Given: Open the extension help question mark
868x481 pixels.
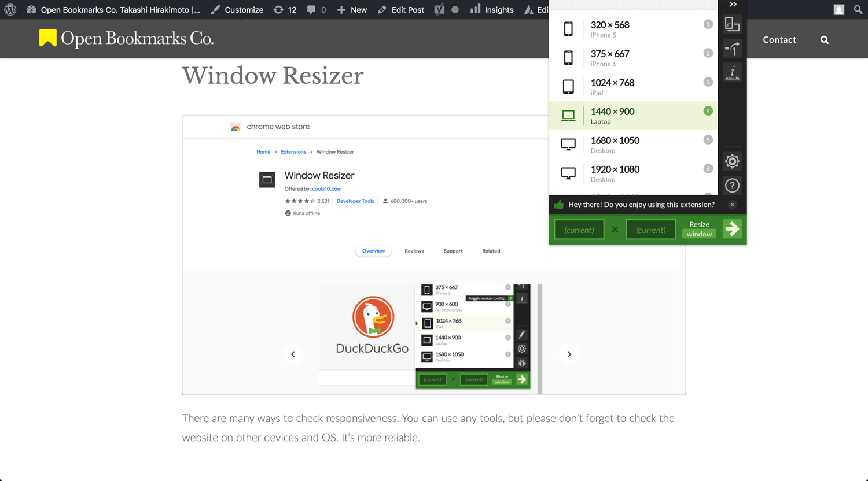Looking at the screenshot, I should pos(733,186).
